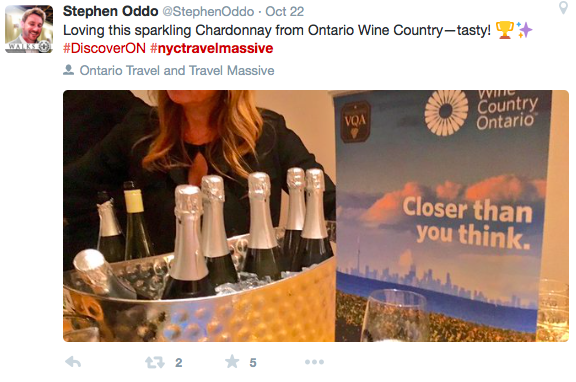
Task: Enlarge the attached wine bottles photo
Action: coord(316,216)
